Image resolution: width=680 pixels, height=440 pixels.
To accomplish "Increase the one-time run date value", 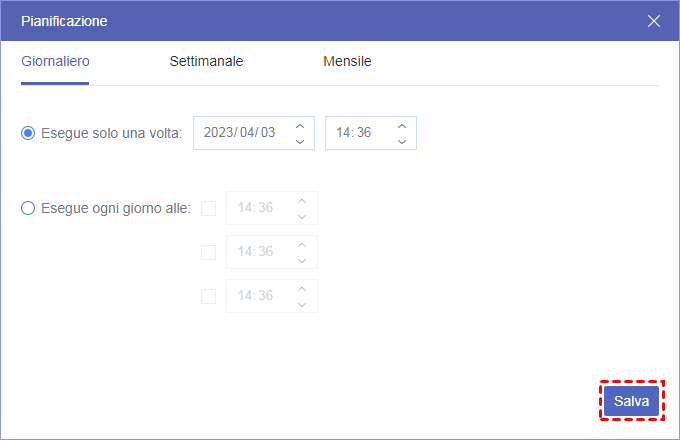I will pos(299,125).
